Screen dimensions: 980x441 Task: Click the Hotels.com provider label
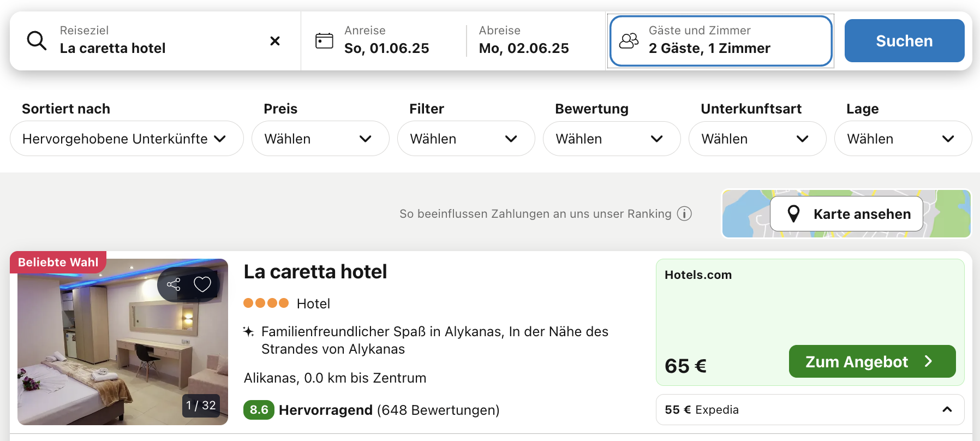click(698, 275)
